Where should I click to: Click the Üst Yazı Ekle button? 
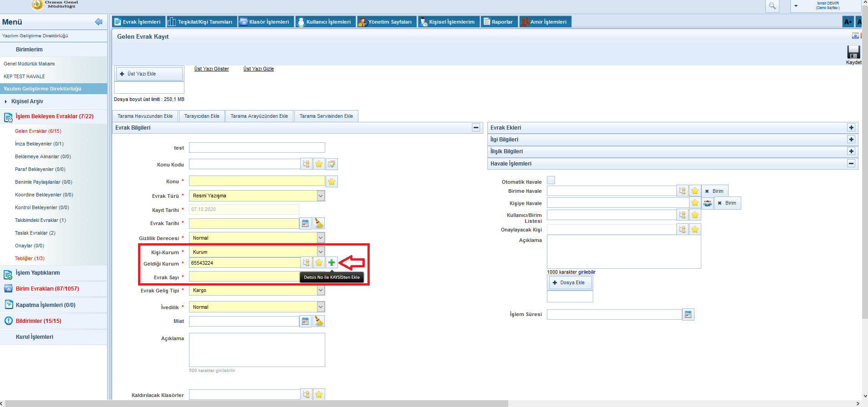coord(149,74)
